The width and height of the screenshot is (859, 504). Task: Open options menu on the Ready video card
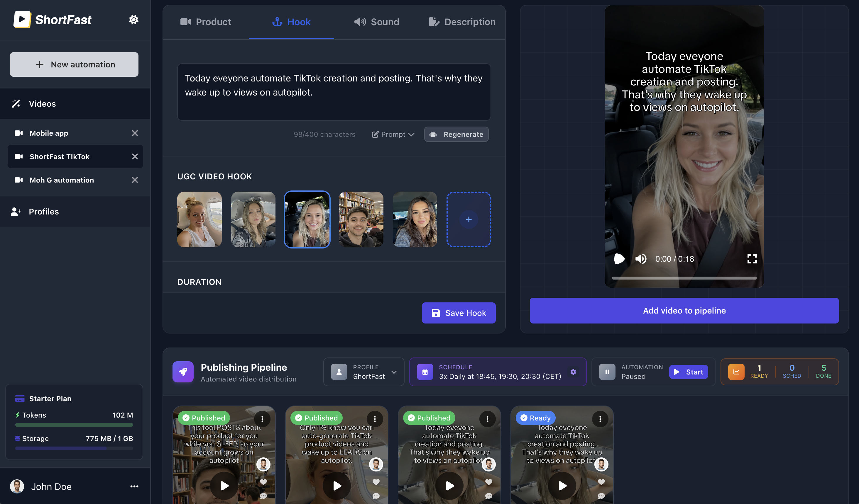[600, 419]
